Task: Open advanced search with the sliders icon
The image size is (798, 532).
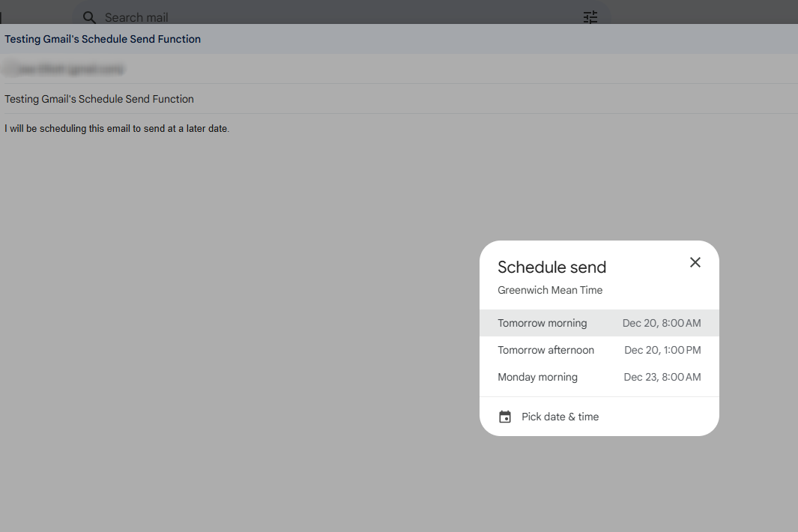Action: click(x=590, y=16)
